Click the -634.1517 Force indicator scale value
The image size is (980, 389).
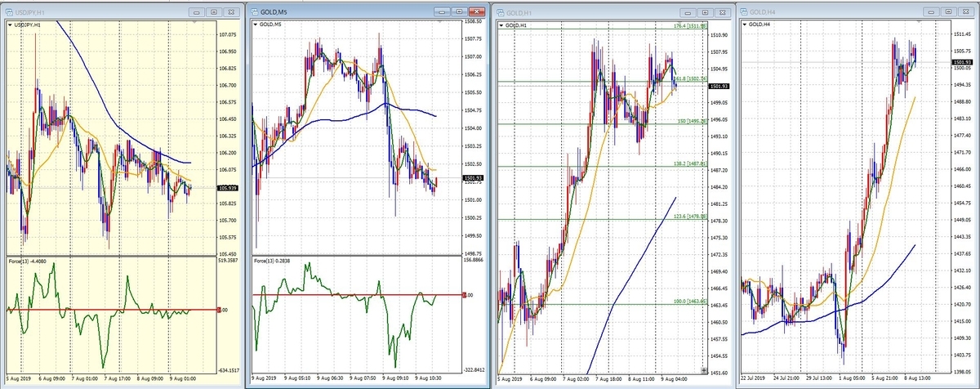tap(229, 369)
